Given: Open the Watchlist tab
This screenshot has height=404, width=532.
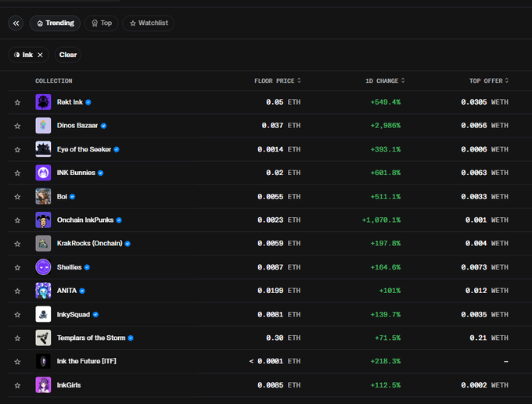Looking at the screenshot, I should (x=149, y=23).
